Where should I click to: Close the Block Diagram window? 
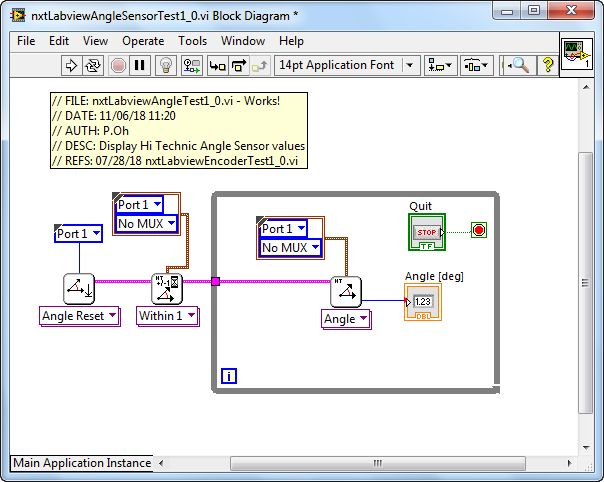click(571, 11)
